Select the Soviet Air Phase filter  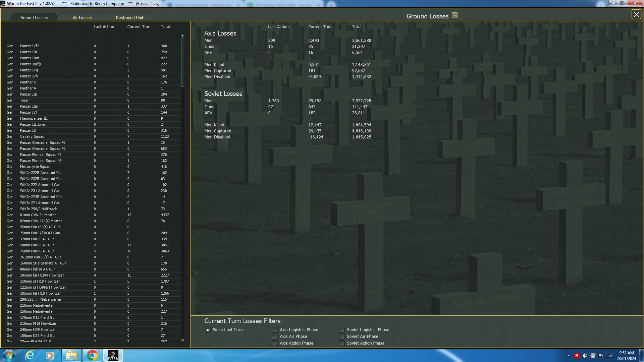click(342, 337)
